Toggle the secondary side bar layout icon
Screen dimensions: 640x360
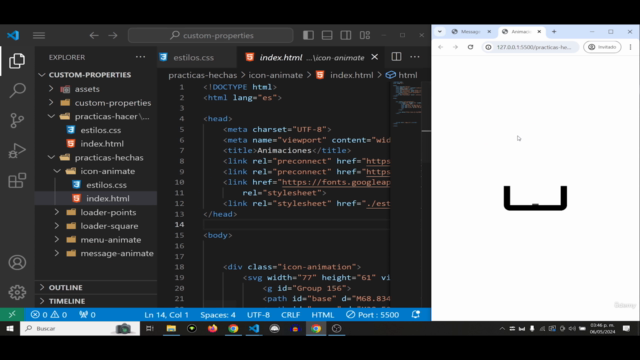[x=346, y=36]
